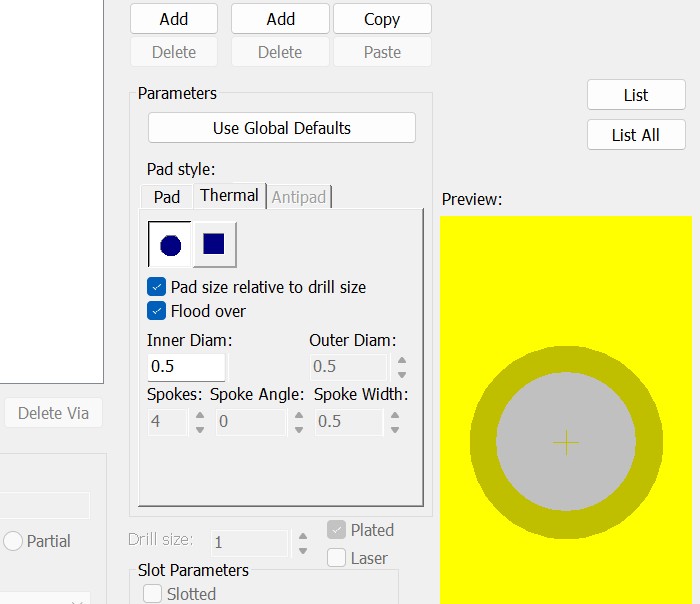The height and width of the screenshot is (604, 700).
Task: Toggle Pad size relative to drill size
Action: coord(156,287)
